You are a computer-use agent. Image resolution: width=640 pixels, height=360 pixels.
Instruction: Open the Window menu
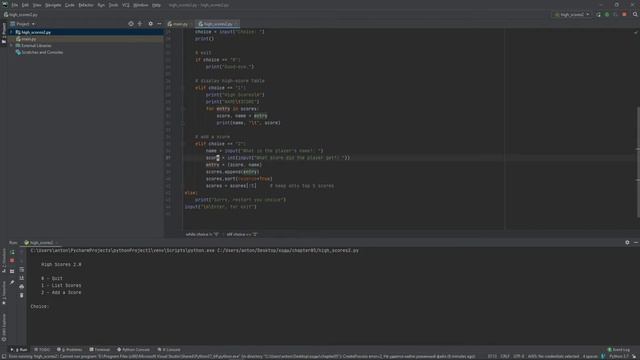[x=141, y=5]
